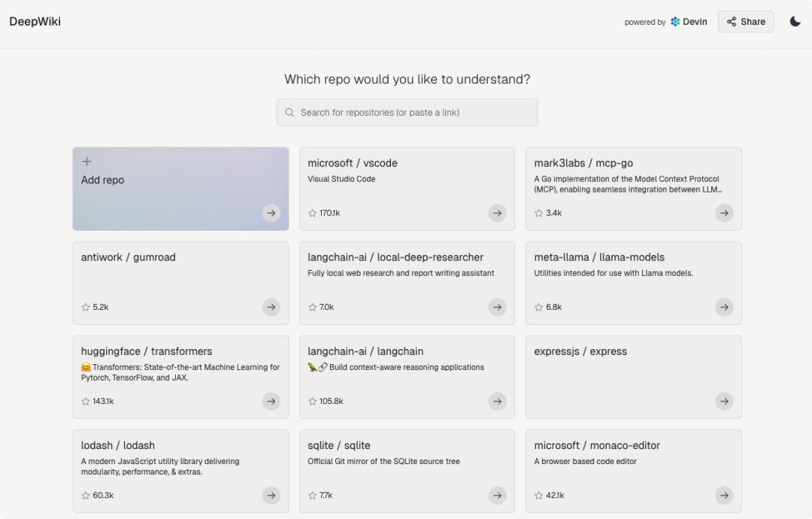812x519 pixels.
Task: Open huggingface / transformers arrow button
Action: tap(271, 402)
